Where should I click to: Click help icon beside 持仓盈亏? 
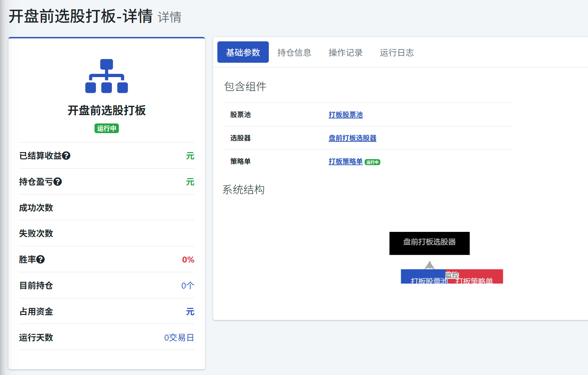coord(58,182)
